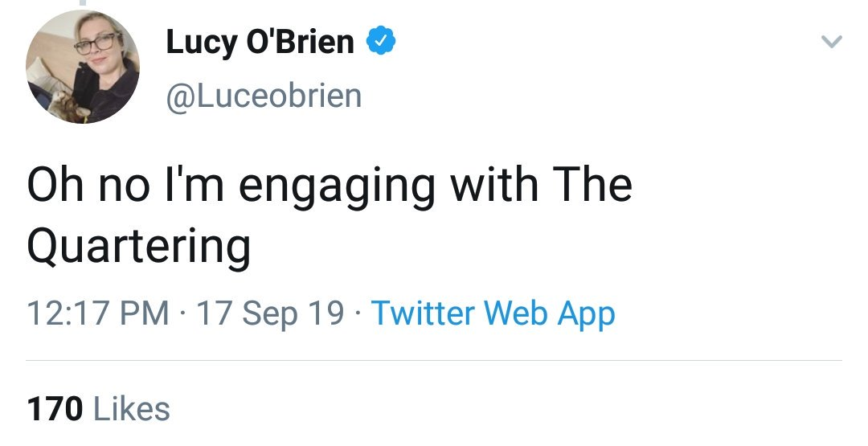Click the Twitter Web App source link

(493, 313)
